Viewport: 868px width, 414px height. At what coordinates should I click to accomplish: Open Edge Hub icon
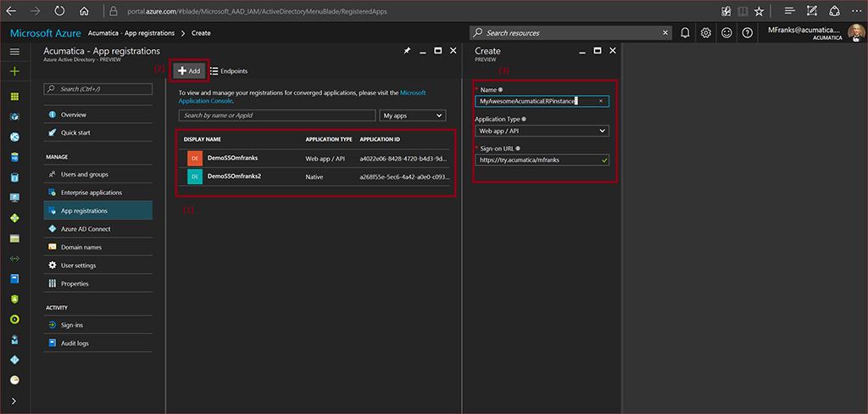pos(790,10)
